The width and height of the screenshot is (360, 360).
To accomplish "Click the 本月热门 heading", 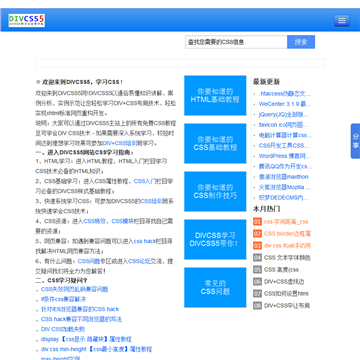I will click(x=267, y=209).
